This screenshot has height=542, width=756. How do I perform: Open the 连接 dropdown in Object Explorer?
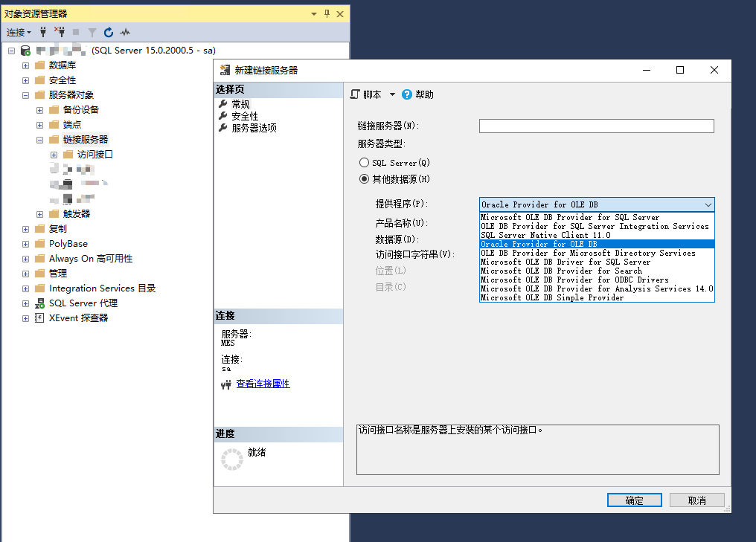[x=18, y=32]
